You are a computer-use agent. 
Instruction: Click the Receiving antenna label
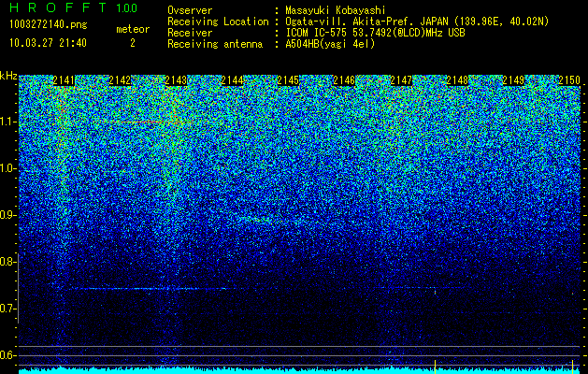pos(215,44)
